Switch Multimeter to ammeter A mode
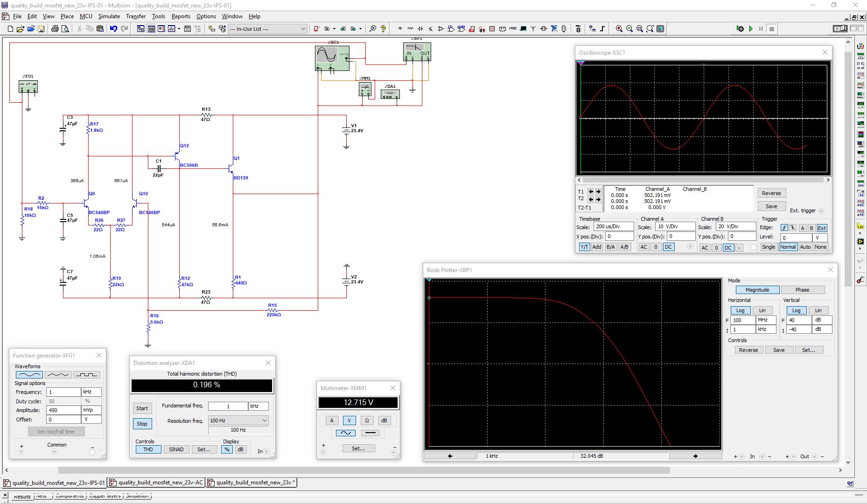The height and width of the screenshot is (504, 867). coord(332,420)
